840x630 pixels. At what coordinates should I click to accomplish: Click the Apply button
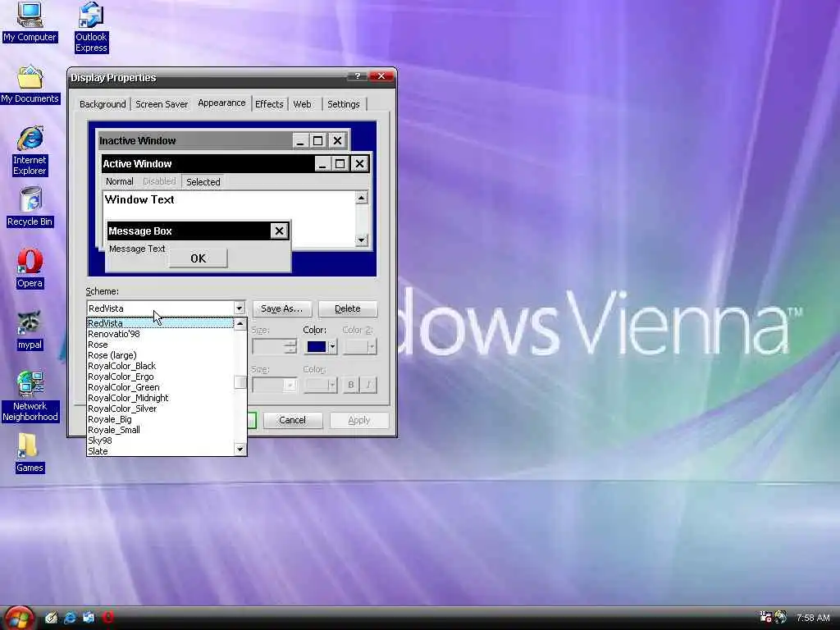(359, 420)
